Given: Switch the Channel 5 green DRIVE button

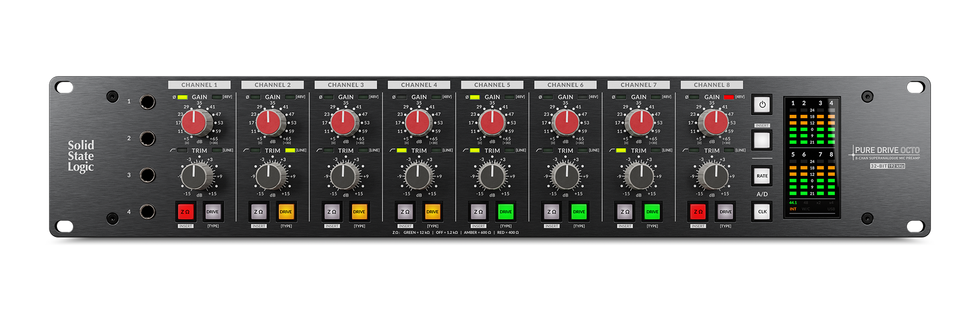Looking at the screenshot, I should (506, 212).
